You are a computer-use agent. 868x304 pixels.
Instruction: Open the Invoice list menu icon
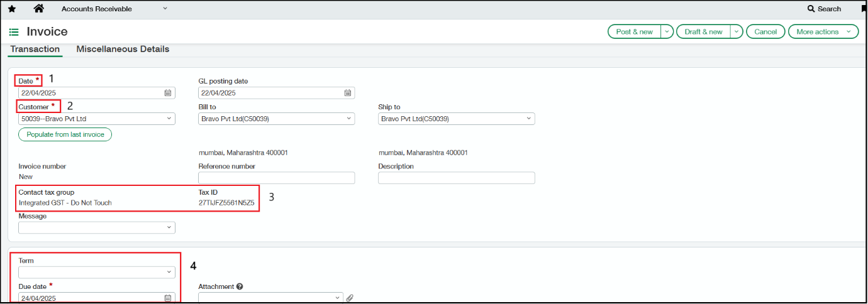coord(14,32)
